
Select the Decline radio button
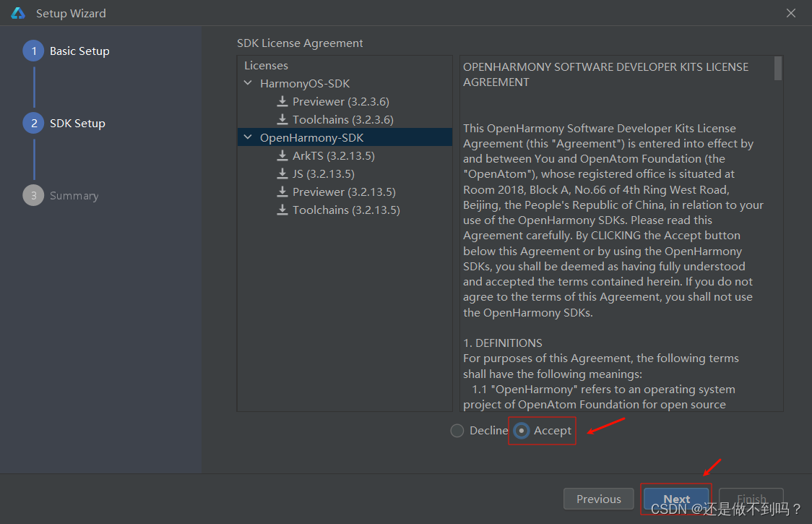coord(457,431)
